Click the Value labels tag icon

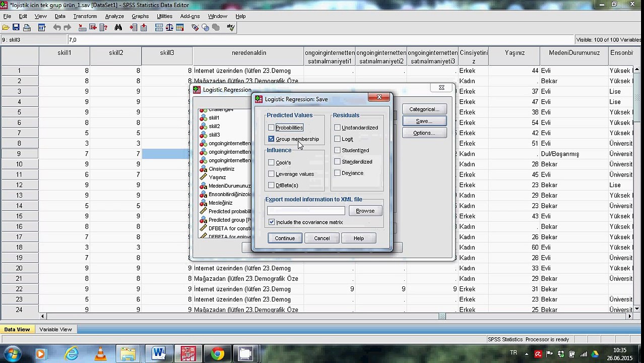click(195, 28)
